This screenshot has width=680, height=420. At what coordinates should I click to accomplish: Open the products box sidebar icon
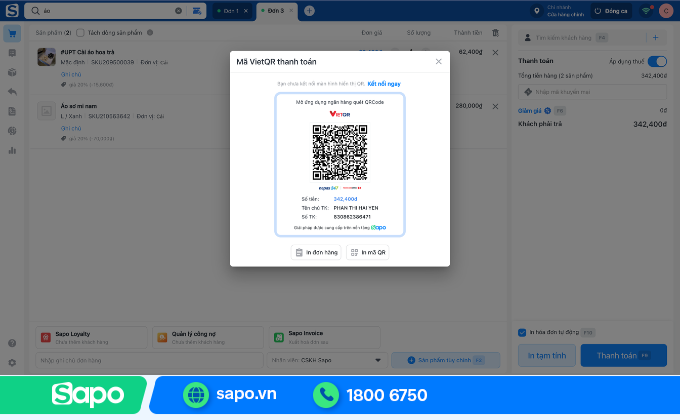(12, 72)
